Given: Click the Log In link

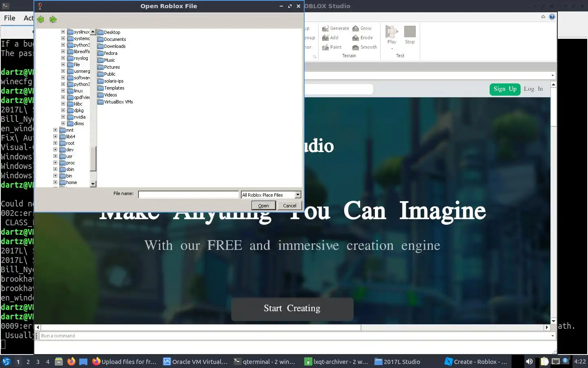Looking at the screenshot, I should pos(533,89).
